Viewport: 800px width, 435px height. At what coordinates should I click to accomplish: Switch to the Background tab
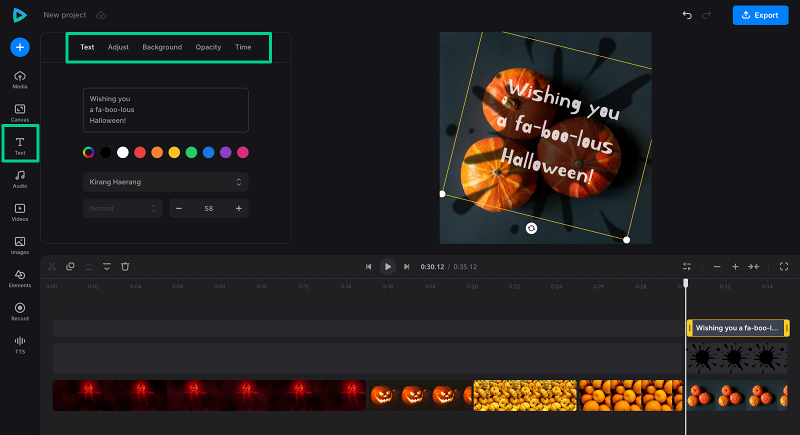[x=162, y=47]
